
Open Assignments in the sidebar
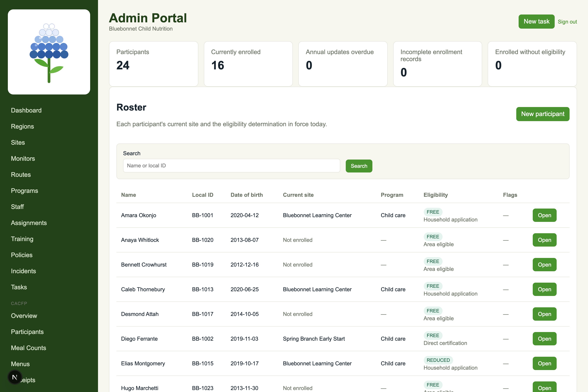pos(29,223)
